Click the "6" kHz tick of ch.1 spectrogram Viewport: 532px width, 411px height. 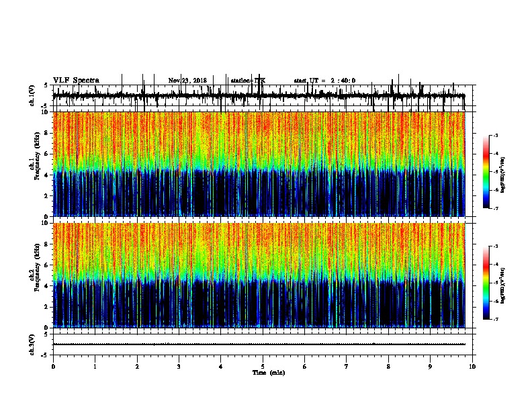47,154
